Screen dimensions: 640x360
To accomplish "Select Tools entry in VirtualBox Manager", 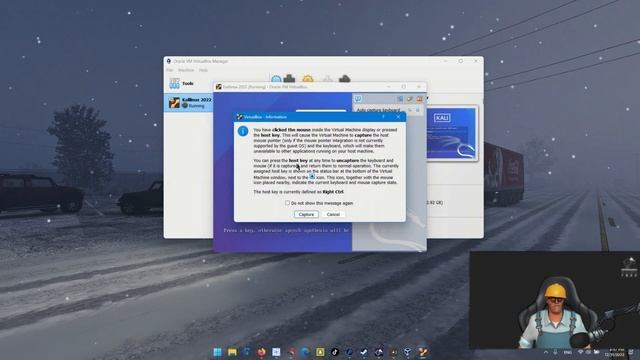I will pos(188,83).
